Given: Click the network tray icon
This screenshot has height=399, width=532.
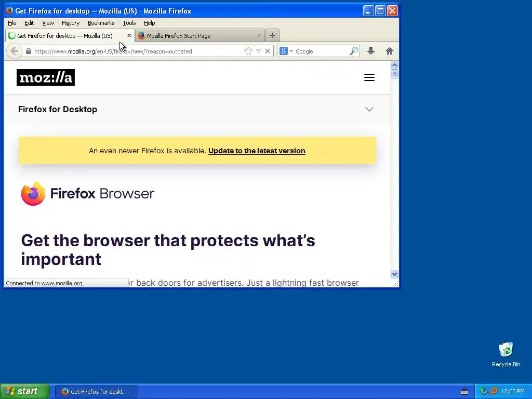Looking at the screenshot, I should click(484, 391).
